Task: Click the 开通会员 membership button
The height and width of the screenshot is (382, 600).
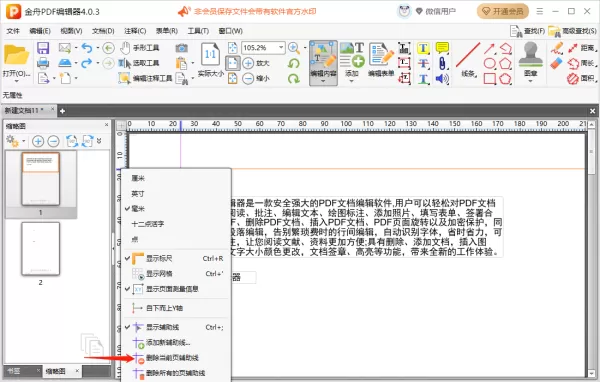Action: [502, 11]
